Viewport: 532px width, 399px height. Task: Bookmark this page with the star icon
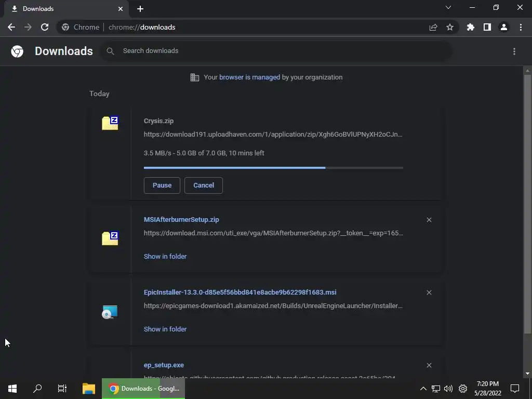tap(450, 27)
